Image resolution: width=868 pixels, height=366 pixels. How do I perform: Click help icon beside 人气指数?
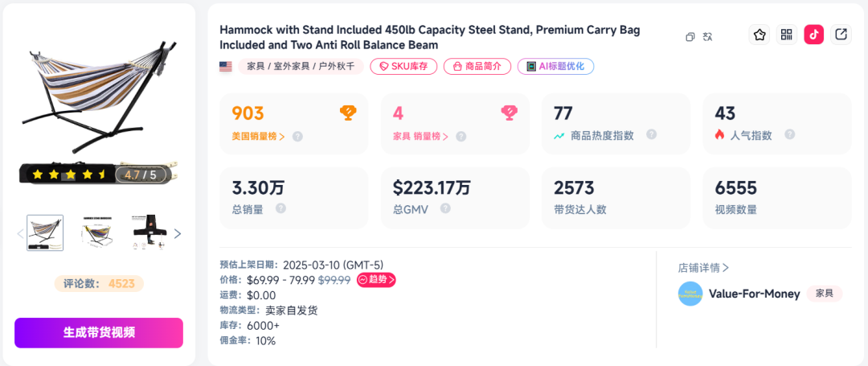point(790,134)
